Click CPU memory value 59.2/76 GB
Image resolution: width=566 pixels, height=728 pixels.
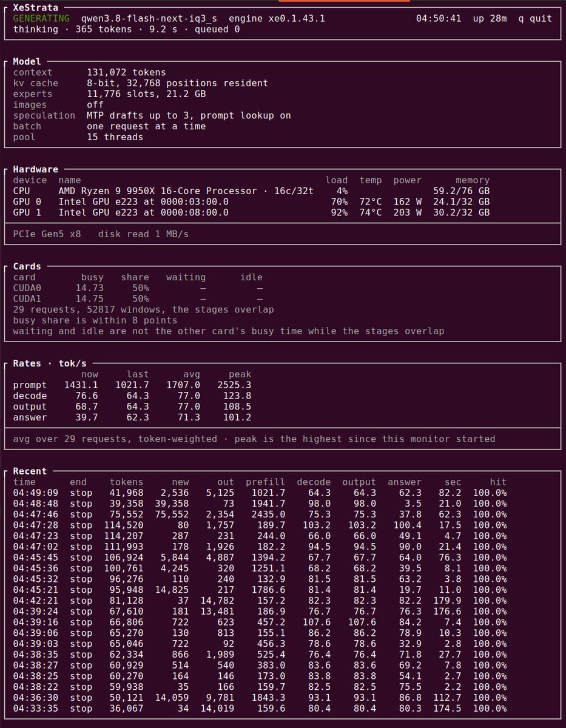tap(461, 191)
